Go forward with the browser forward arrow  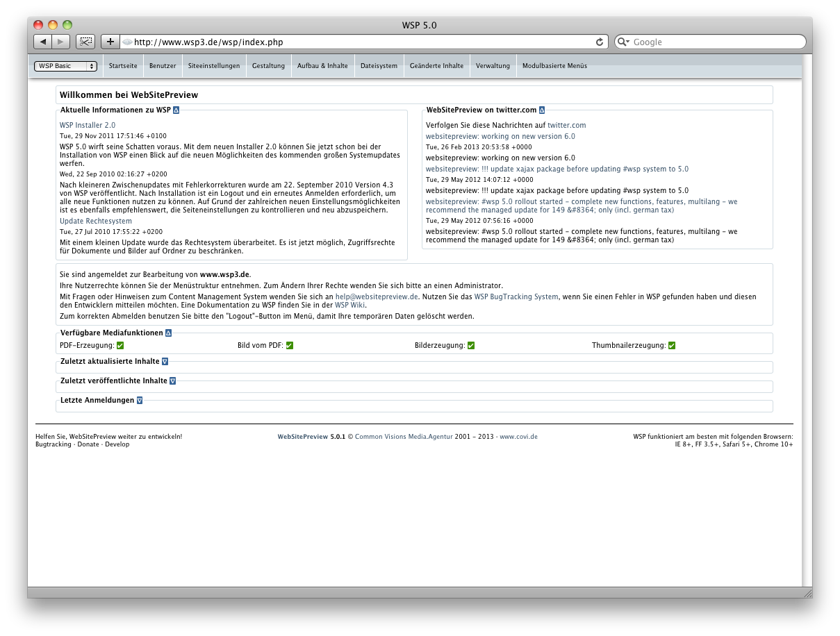(61, 42)
